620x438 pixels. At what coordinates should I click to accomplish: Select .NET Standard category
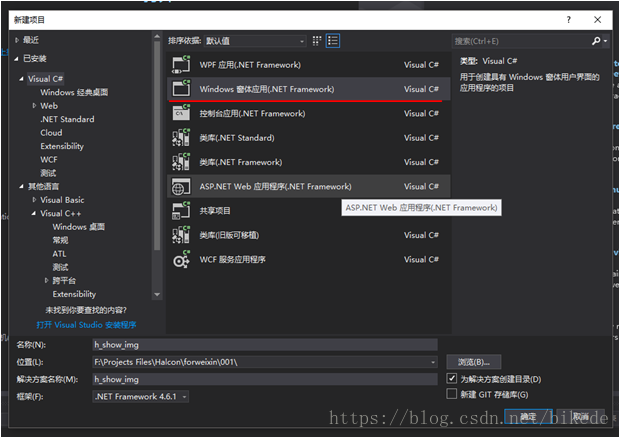pyautogui.click(x=67, y=119)
